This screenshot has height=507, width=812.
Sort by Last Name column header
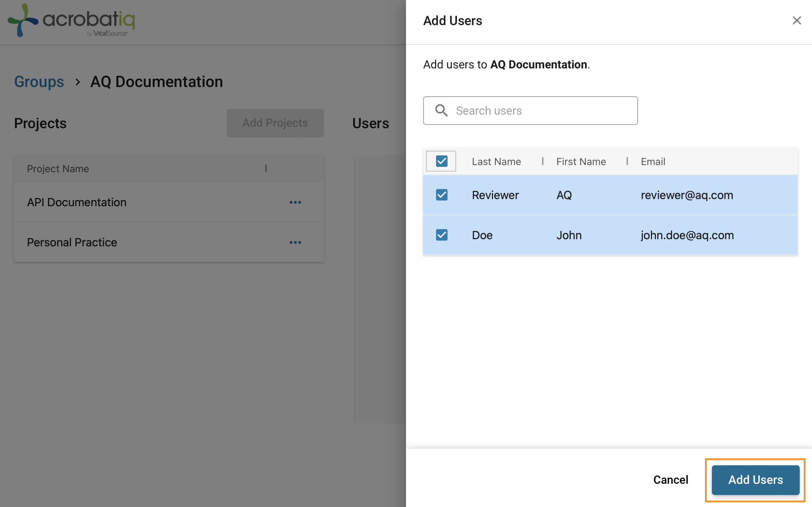click(496, 161)
